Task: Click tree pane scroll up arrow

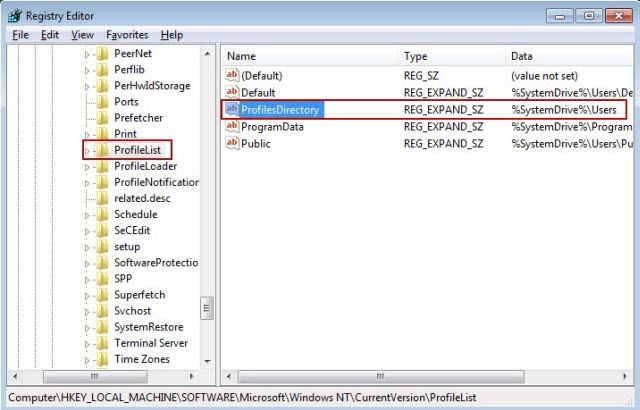Action: [x=207, y=53]
